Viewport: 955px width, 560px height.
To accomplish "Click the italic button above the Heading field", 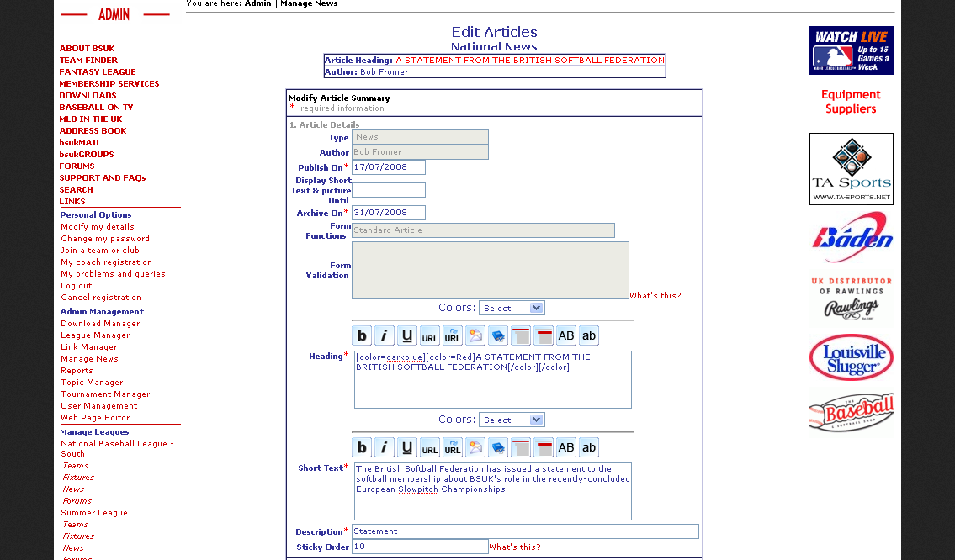I will point(385,335).
